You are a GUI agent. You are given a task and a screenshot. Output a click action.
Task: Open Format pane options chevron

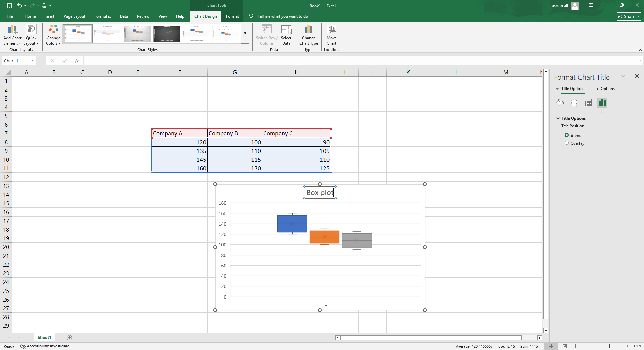tap(623, 76)
